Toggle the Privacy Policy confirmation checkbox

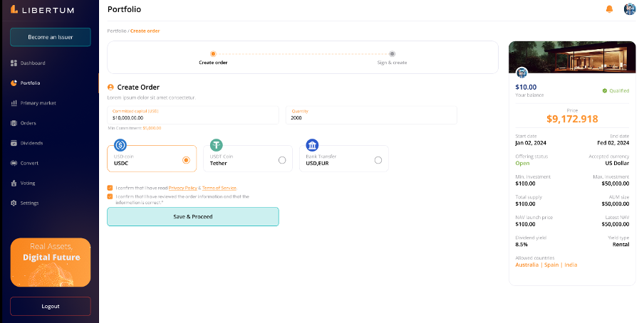click(110, 188)
